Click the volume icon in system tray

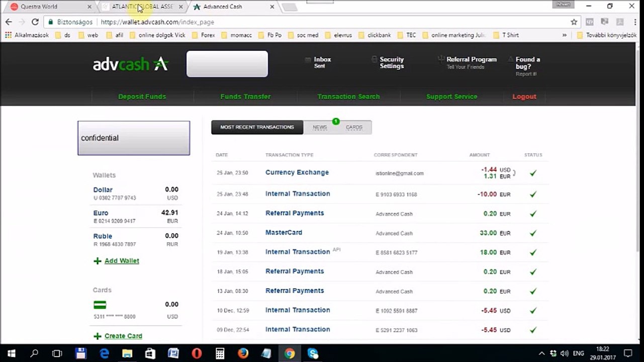(x=564, y=353)
